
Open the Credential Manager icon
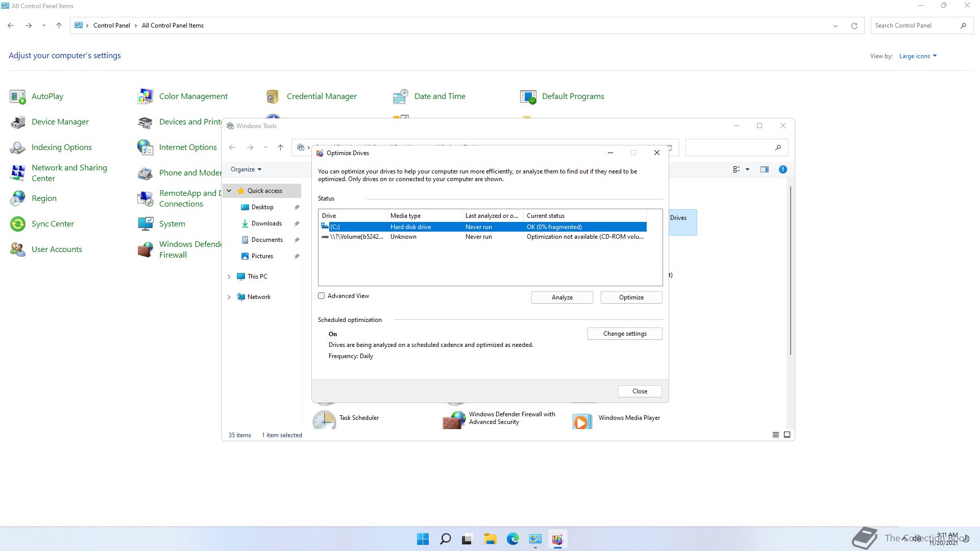pos(273,96)
